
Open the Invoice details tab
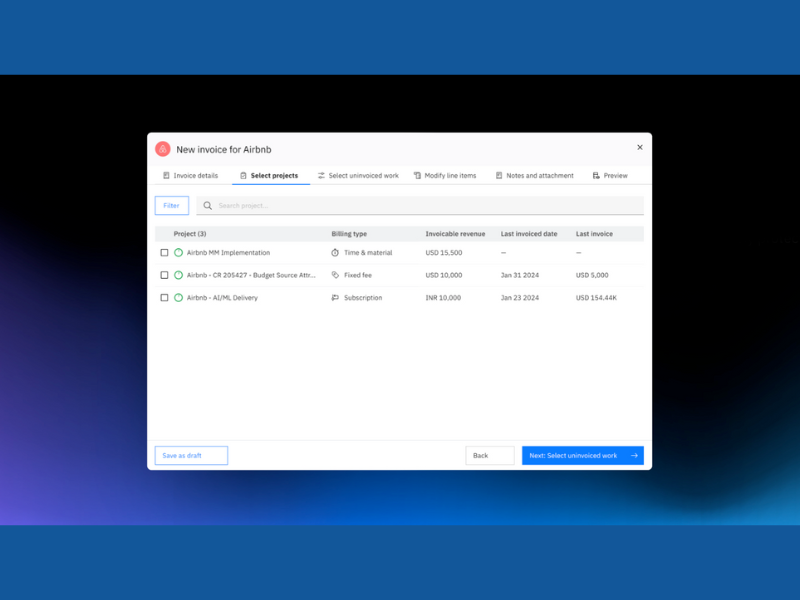(190, 176)
